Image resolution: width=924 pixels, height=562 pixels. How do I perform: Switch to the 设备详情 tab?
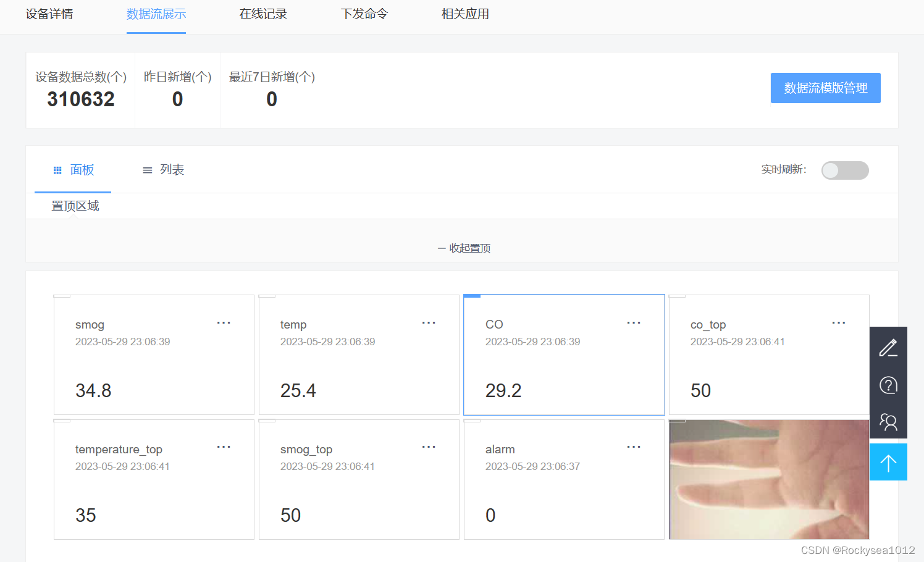(x=49, y=14)
